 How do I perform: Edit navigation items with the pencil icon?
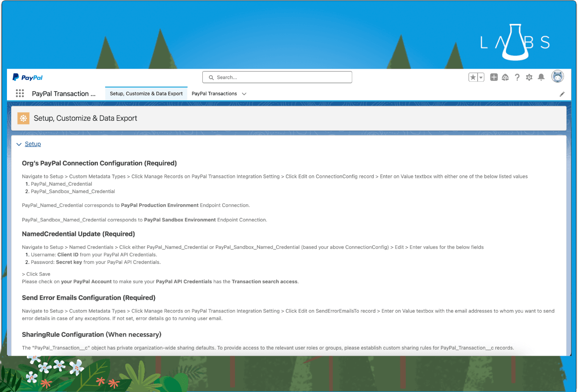coord(562,94)
